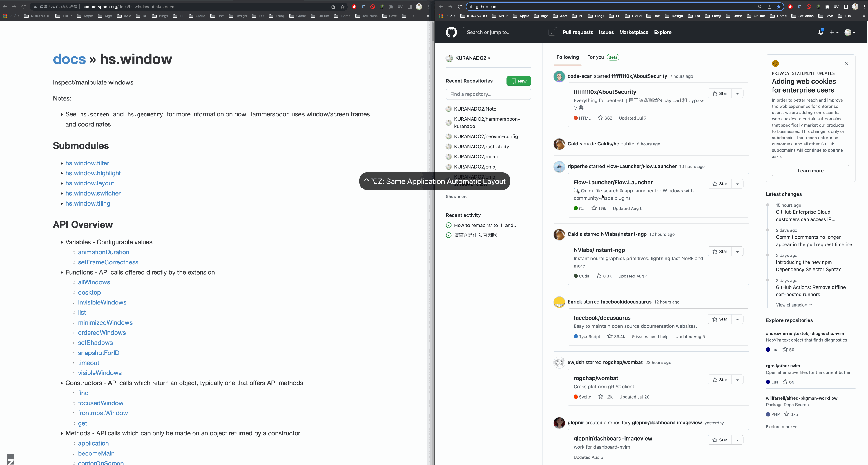Click bookmark star in github.com address bar
868x465 pixels.
(x=778, y=7)
